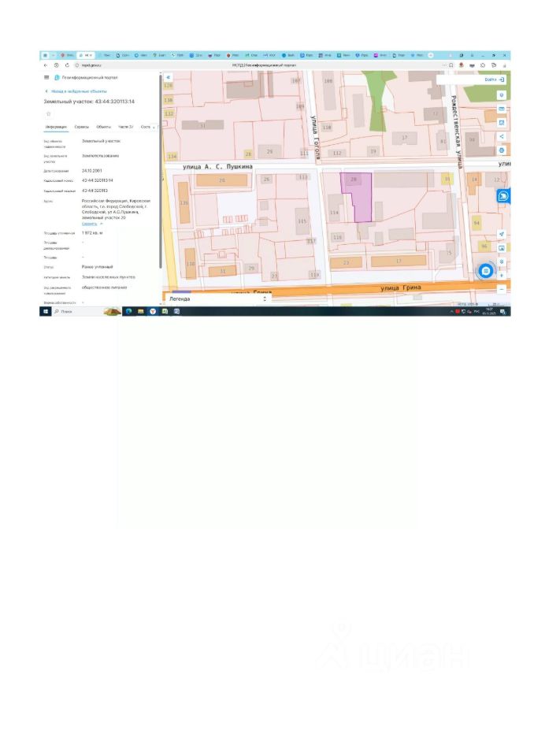This screenshot has height=756, width=534.
Task: Click the bookmark icon in address bar
Action: tap(451, 65)
